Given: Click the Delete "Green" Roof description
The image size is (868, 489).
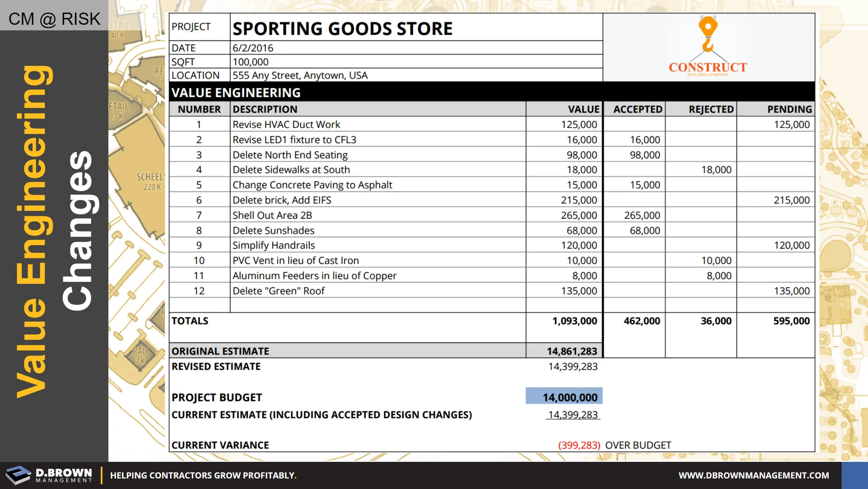Looking at the screenshot, I should tap(278, 291).
